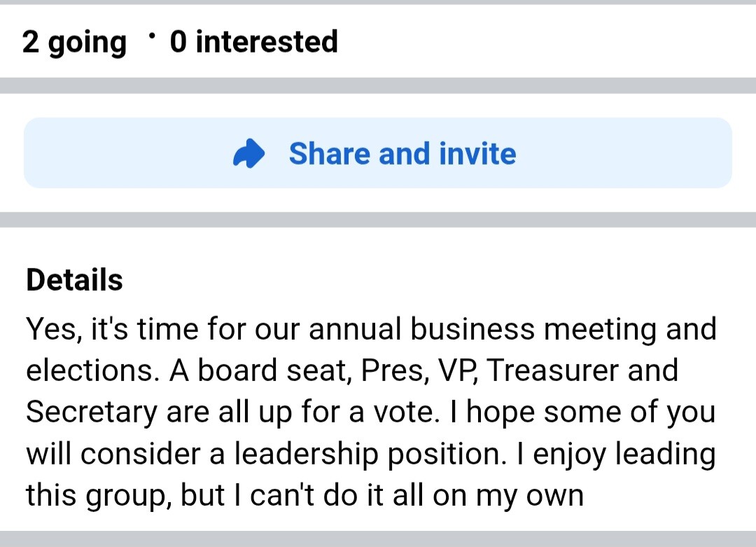Click the phrase I hope some of you
Image resolution: width=756 pixels, height=547 pixels.
[x=589, y=413]
